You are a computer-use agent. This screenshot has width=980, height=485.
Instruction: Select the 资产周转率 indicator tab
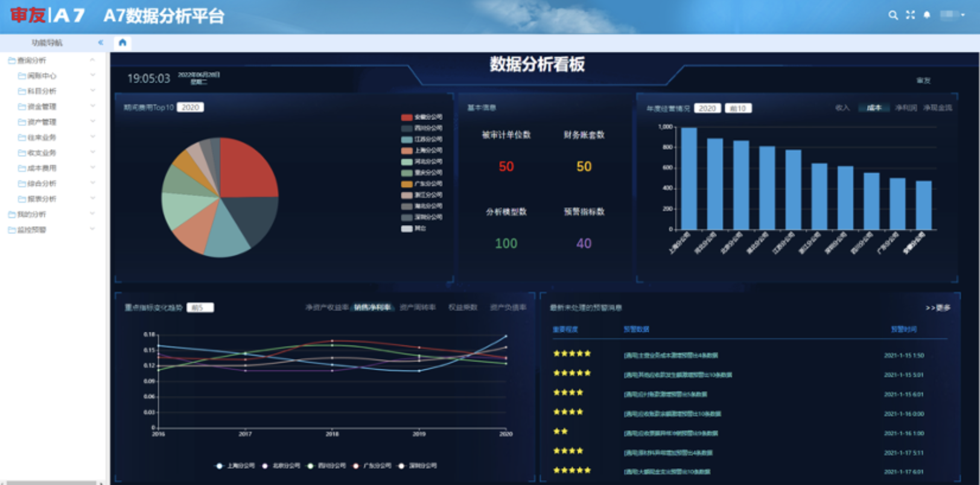point(417,308)
